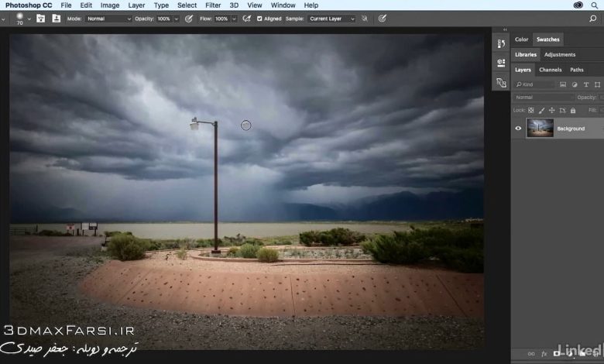604x364 pixels.
Task: Open Spotlight search in macOS menu bar
Action: 595,5
